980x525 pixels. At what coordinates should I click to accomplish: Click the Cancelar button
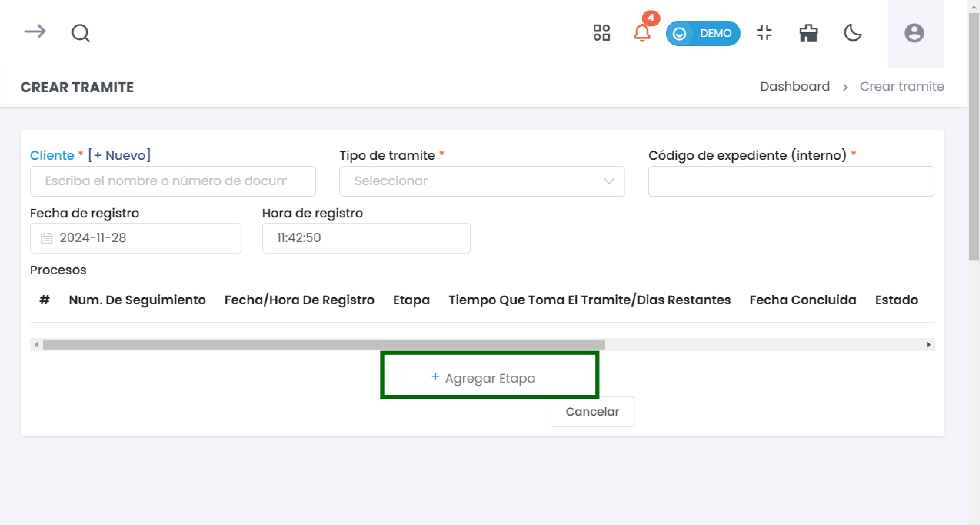[592, 412]
